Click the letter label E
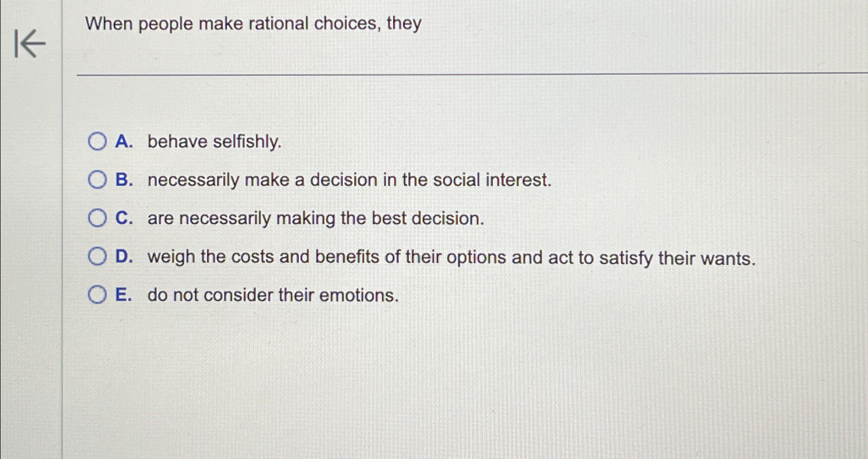This screenshot has width=868, height=459. [123, 294]
